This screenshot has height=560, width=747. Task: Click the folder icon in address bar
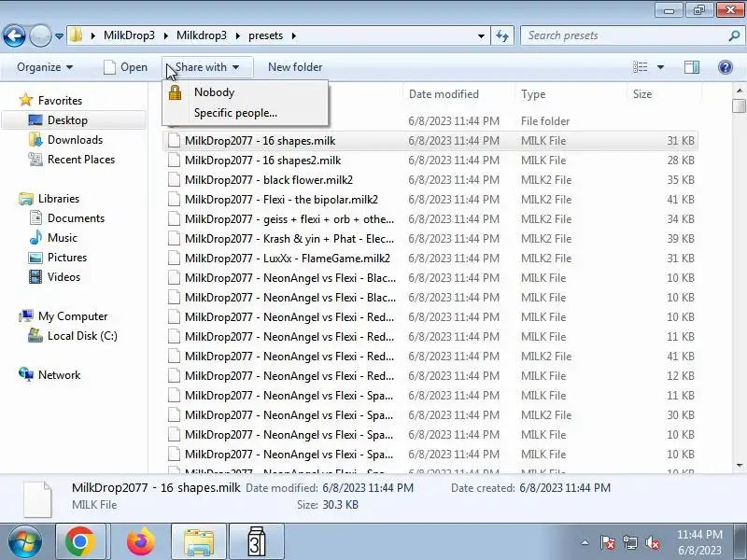[x=76, y=35]
